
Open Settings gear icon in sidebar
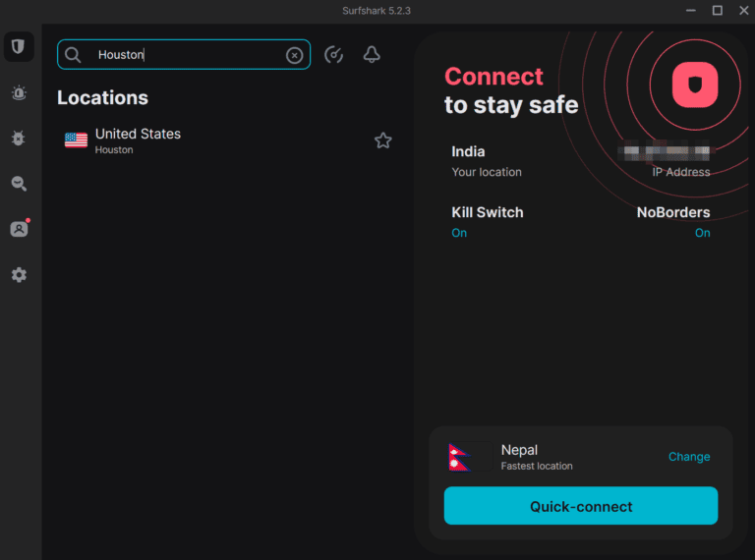19,275
